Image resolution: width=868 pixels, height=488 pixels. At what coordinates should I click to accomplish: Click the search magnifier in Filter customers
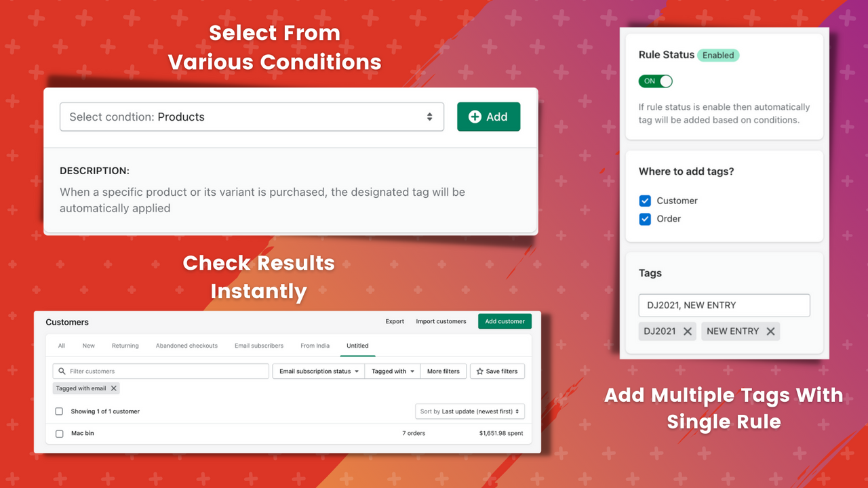coord(62,371)
